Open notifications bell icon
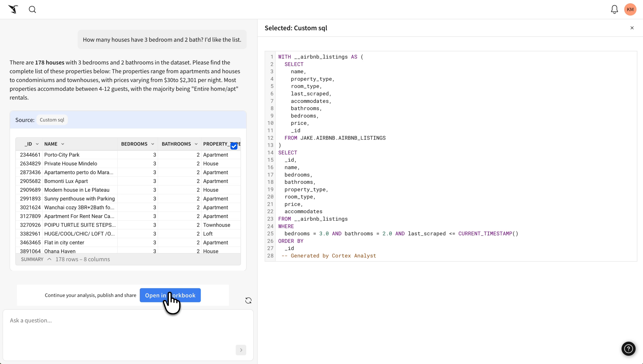The height and width of the screenshot is (364, 643). click(x=614, y=9)
